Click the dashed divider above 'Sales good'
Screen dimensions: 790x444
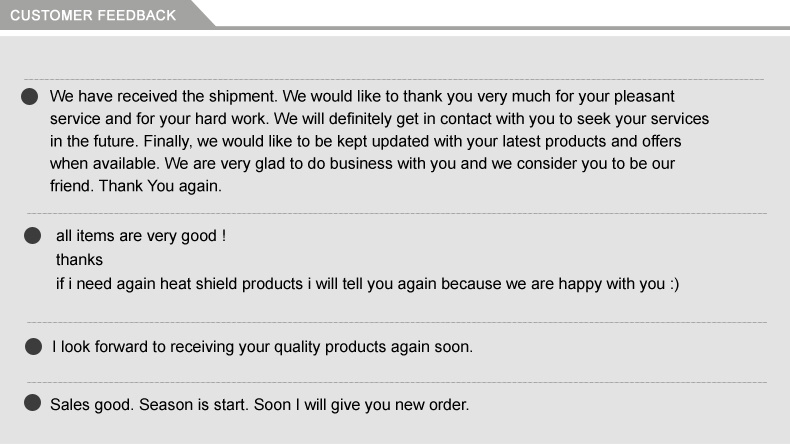397,382
